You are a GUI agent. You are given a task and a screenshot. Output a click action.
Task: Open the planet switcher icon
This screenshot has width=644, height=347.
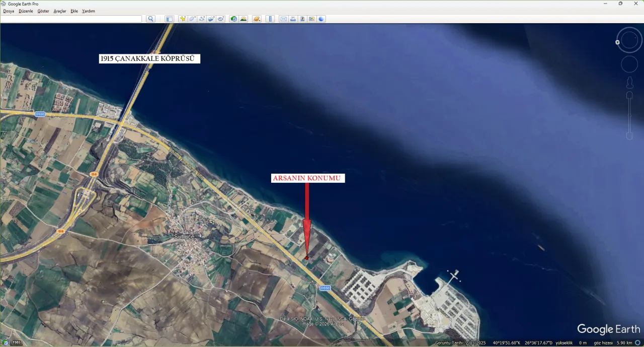click(257, 19)
